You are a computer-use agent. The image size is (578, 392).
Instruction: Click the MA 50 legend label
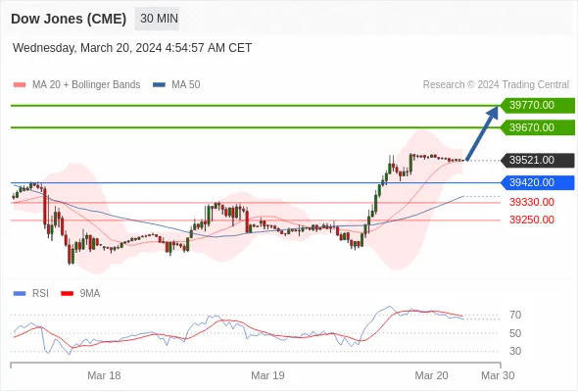[x=186, y=85]
